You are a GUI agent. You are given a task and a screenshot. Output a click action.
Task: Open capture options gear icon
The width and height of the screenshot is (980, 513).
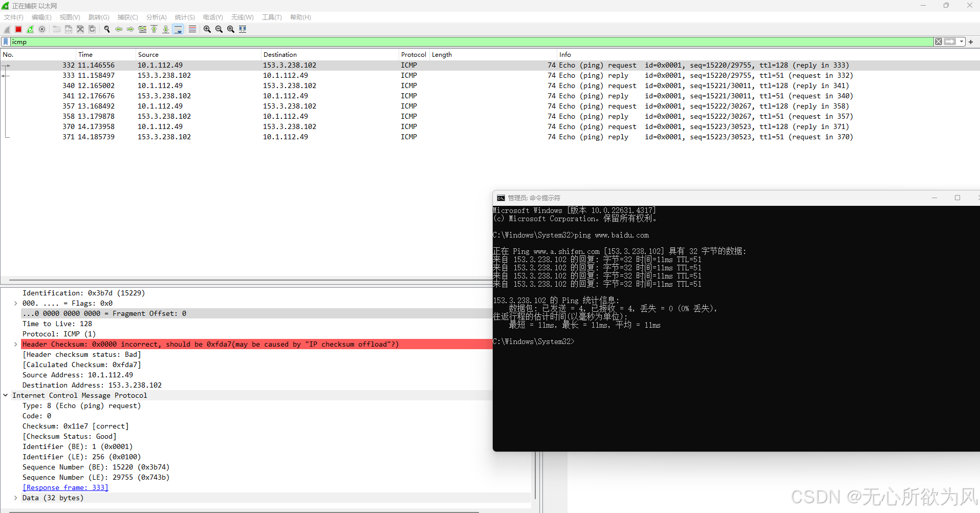[42, 29]
